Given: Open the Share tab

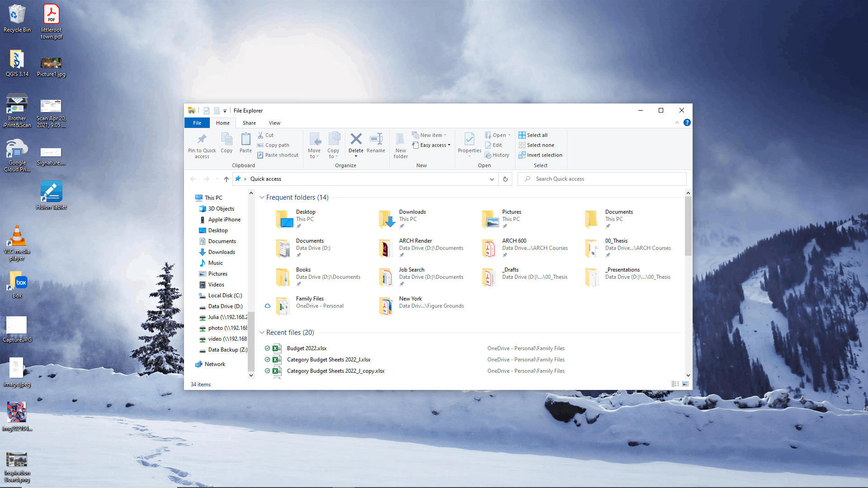Looking at the screenshot, I should coord(249,123).
